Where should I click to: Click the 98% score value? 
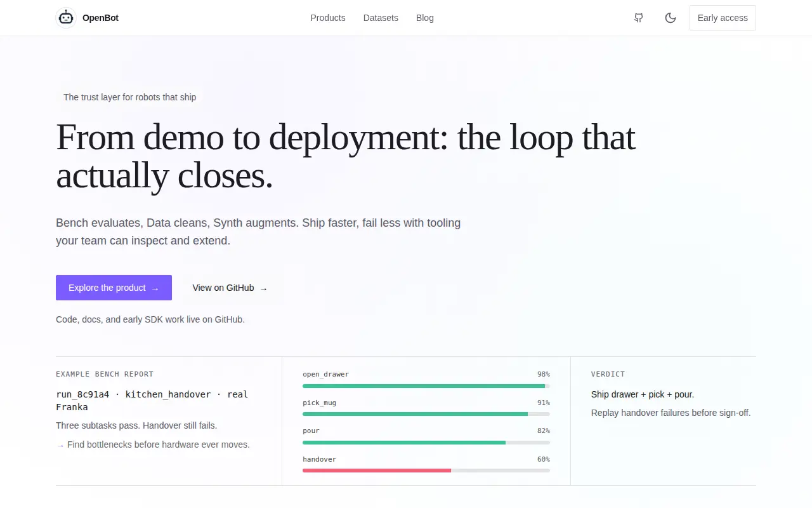click(544, 374)
